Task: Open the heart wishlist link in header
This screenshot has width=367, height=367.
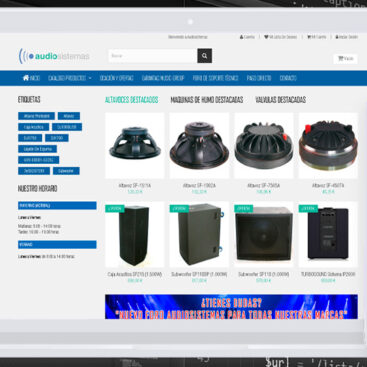Action: click(280, 37)
